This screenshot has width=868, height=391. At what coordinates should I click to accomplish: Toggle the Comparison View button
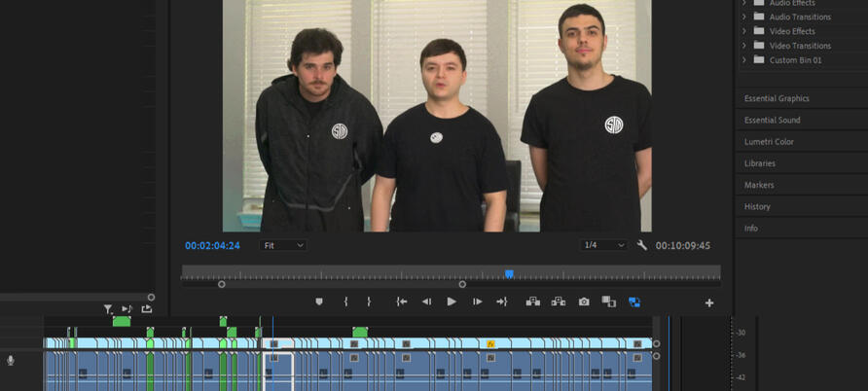(608, 302)
